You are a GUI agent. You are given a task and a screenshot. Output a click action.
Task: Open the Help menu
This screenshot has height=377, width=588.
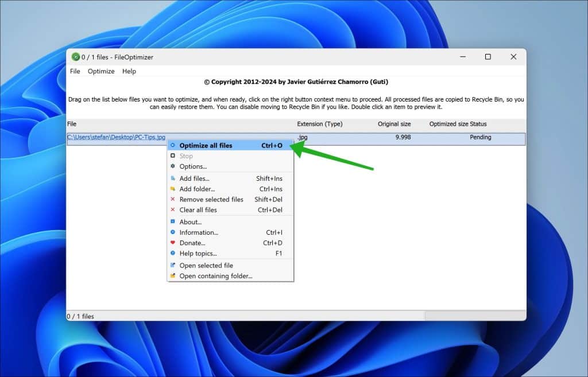click(129, 71)
